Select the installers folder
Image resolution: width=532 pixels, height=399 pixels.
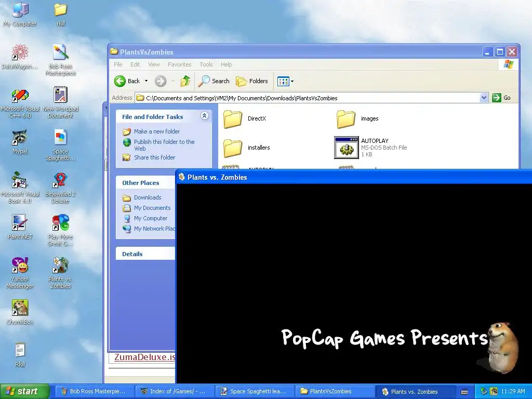click(x=247, y=148)
